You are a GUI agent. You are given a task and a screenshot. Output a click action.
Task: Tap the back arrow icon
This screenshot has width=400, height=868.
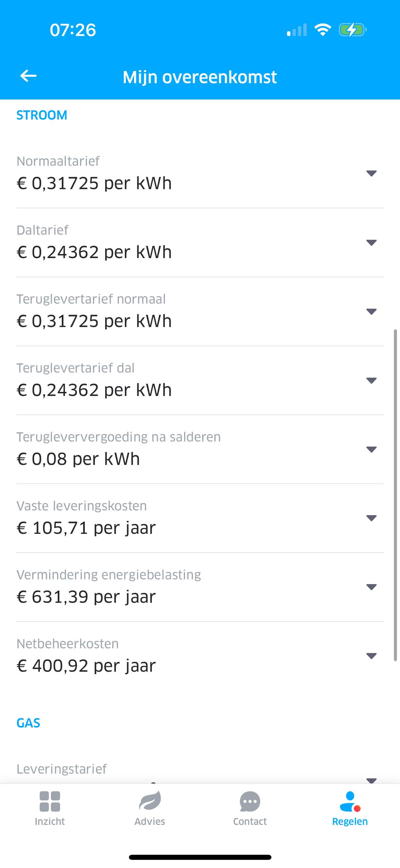coord(28,76)
